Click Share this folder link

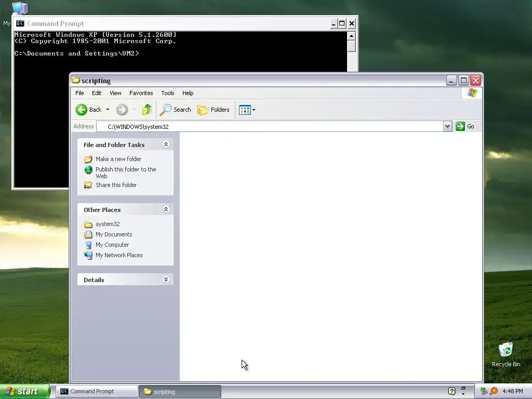click(x=116, y=185)
